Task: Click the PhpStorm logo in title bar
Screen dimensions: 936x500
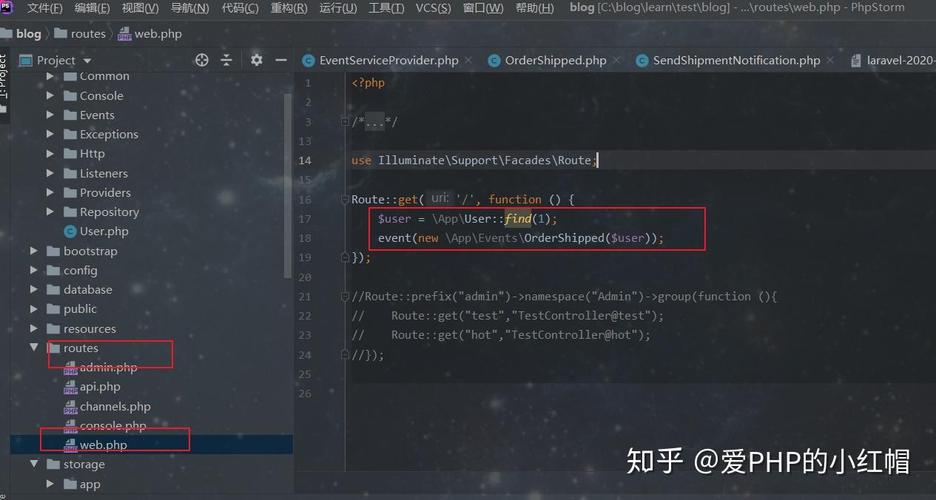Action: click(7, 7)
